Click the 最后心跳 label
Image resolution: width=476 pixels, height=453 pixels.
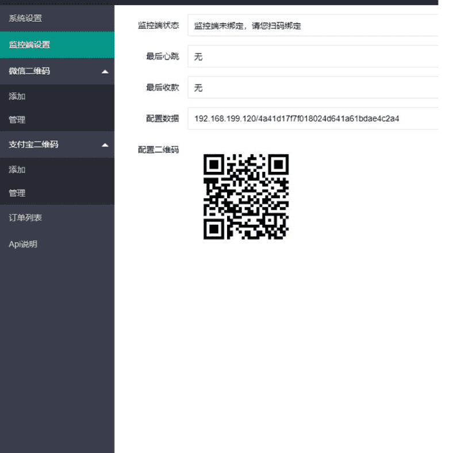[163, 56]
